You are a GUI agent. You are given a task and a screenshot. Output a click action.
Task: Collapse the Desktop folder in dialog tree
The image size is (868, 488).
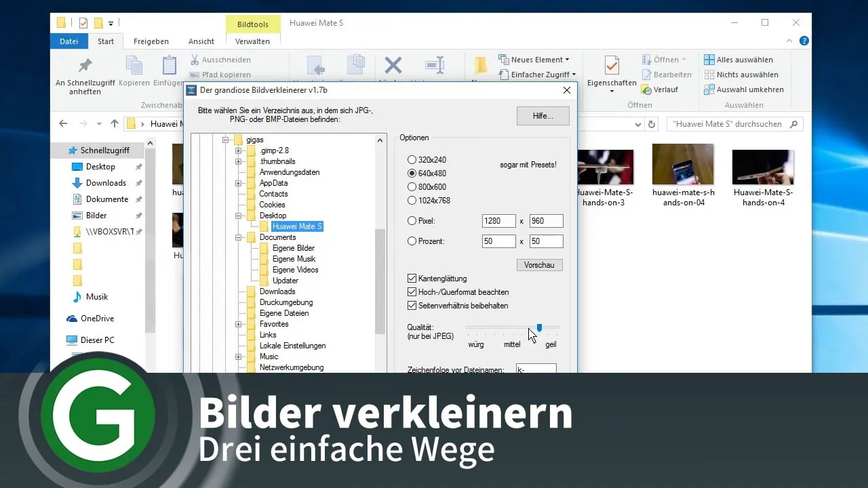239,216
